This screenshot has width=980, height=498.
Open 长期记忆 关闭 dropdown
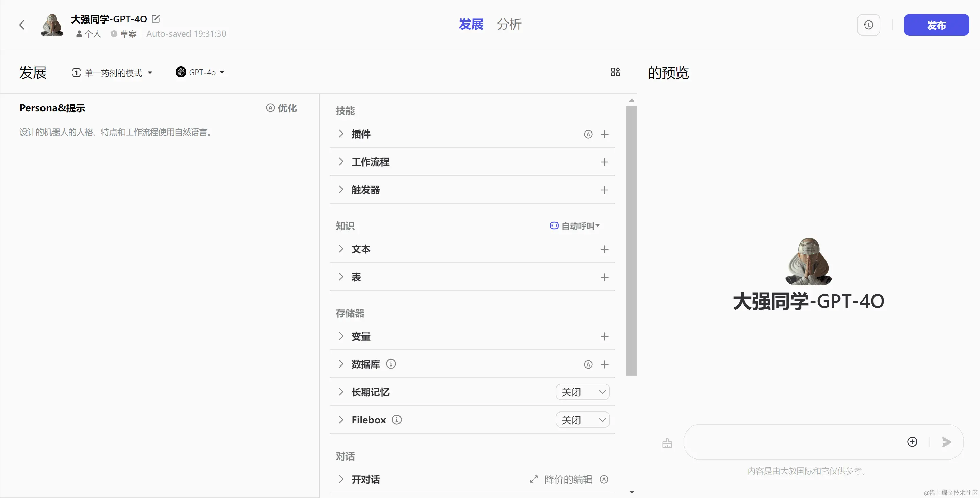click(x=583, y=392)
